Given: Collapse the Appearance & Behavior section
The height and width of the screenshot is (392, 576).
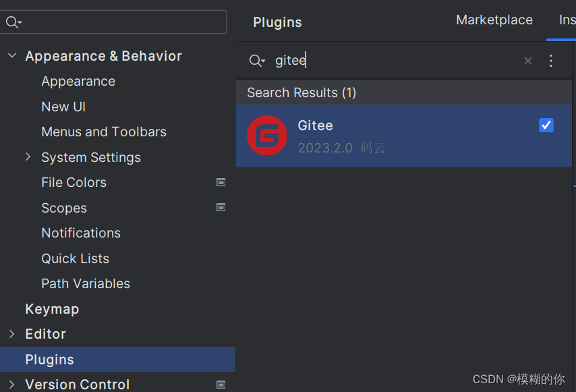Looking at the screenshot, I should pyautogui.click(x=12, y=56).
